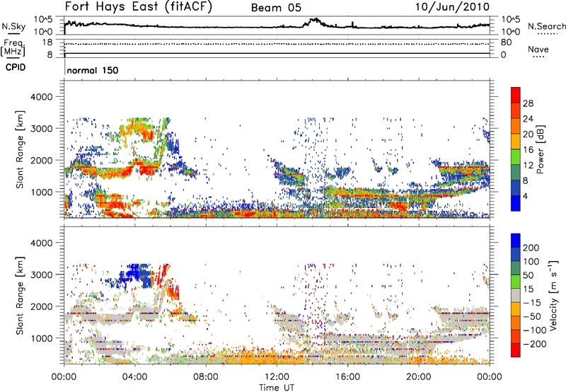Screen dimensions: 566x392
Task: Click the N.Search legend label
Action: point(546,26)
